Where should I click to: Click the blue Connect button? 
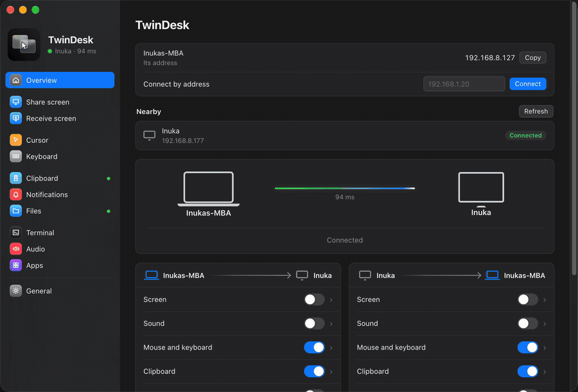click(527, 83)
